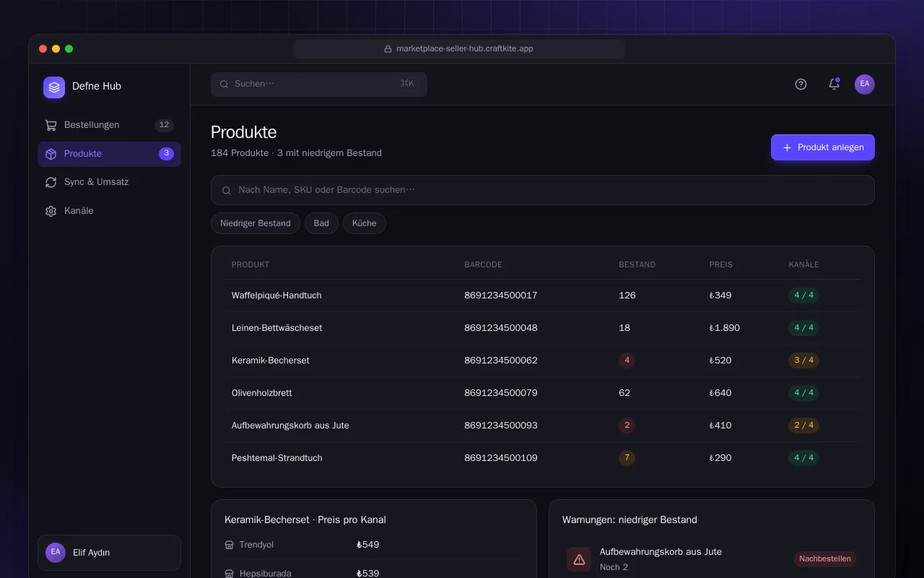Viewport: 924px width, 578px height.
Task: Select Produkte in the sidebar
Action: (x=109, y=154)
